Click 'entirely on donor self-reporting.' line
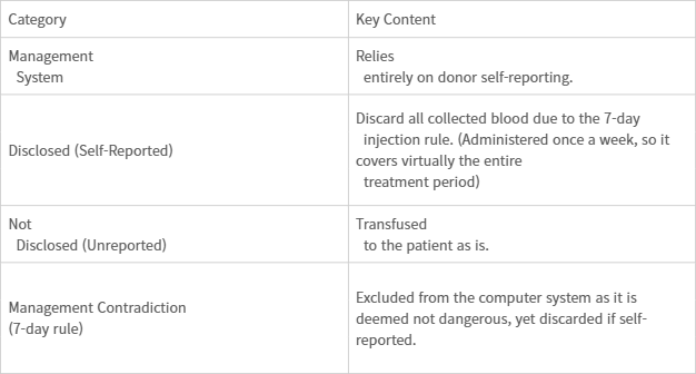 pos(468,78)
